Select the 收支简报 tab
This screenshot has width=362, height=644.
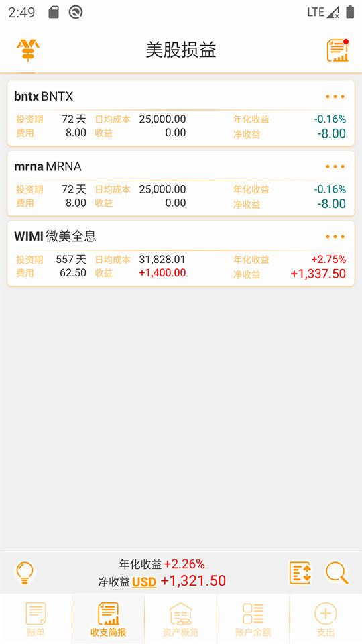click(109, 619)
